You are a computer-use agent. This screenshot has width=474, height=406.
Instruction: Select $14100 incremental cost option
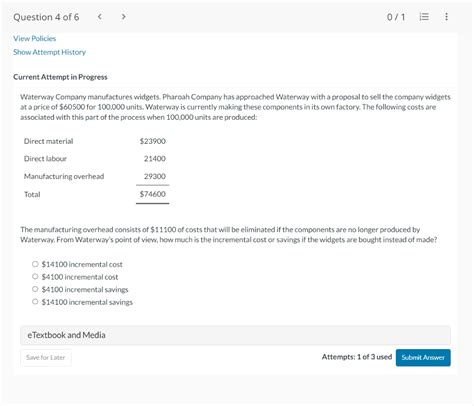pos(35,264)
